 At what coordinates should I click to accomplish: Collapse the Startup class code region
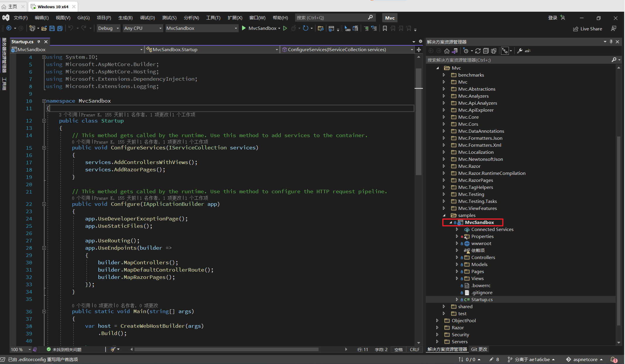(44, 121)
